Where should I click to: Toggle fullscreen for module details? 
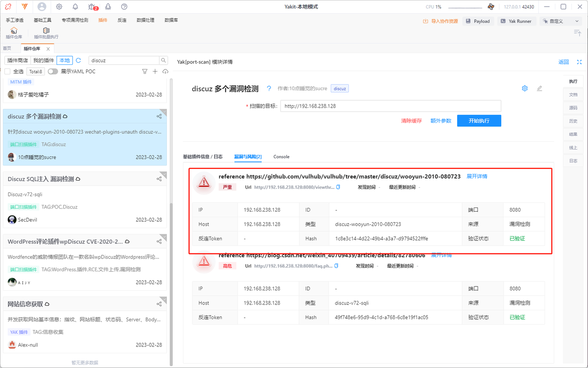[x=579, y=62]
